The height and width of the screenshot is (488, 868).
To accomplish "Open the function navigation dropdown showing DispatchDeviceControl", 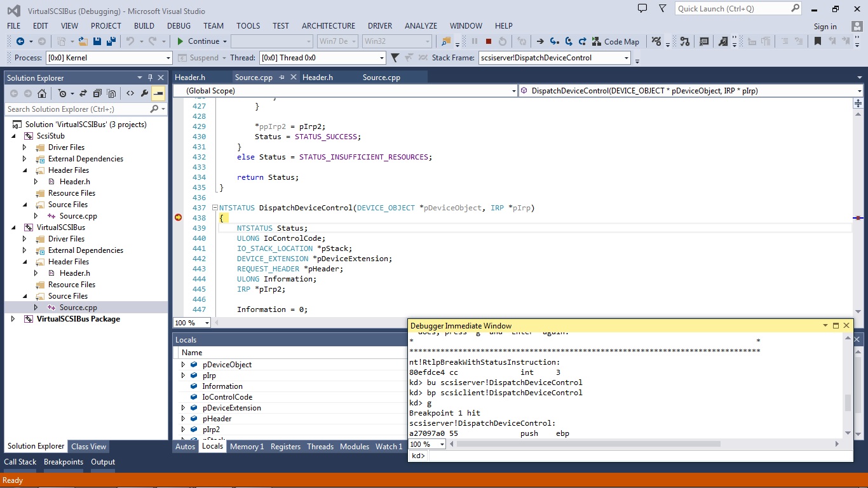I will click(691, 91).
